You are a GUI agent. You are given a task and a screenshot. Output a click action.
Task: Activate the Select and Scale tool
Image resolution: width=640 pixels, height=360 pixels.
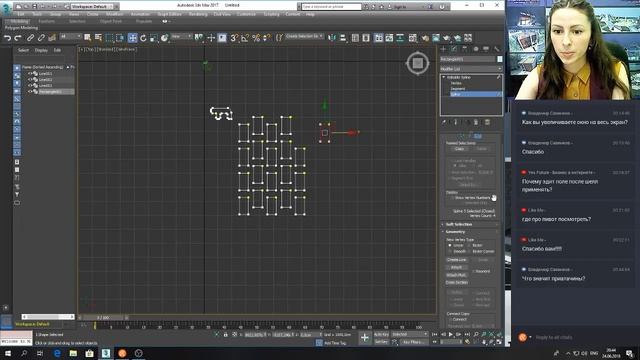point(153,38)
